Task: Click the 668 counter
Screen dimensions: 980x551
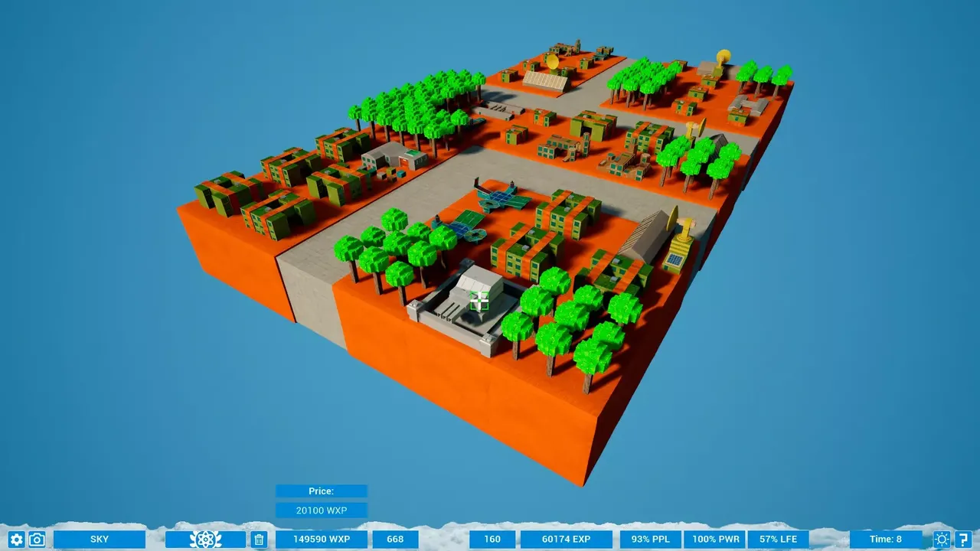Action: [395, 540]
